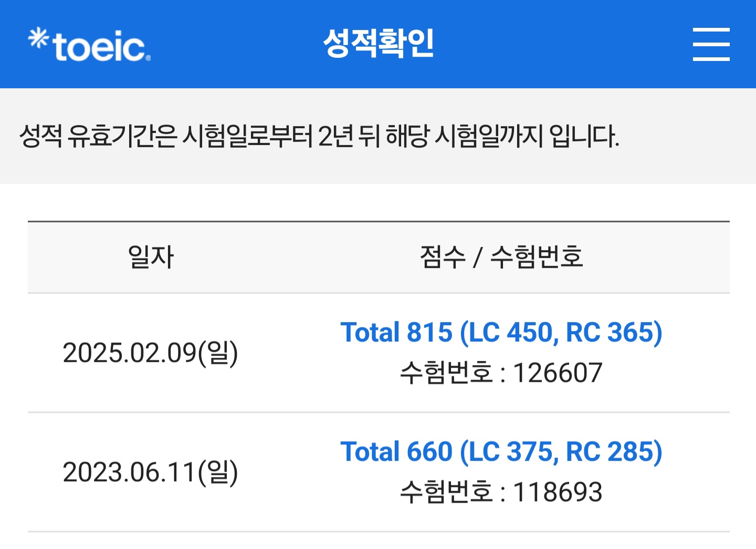Click the score validity notice text

click(x=319, y=136)
